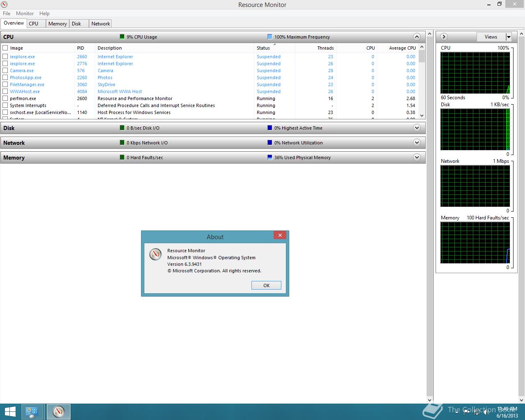Expand the Network section

(417, 143)
